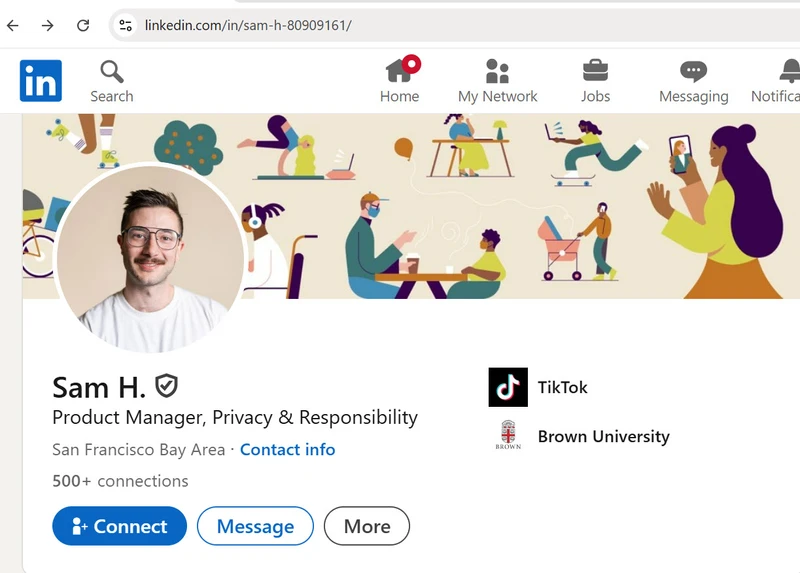Open My Network people icon
The image size is (800, 573).
[x=497, y=72]
